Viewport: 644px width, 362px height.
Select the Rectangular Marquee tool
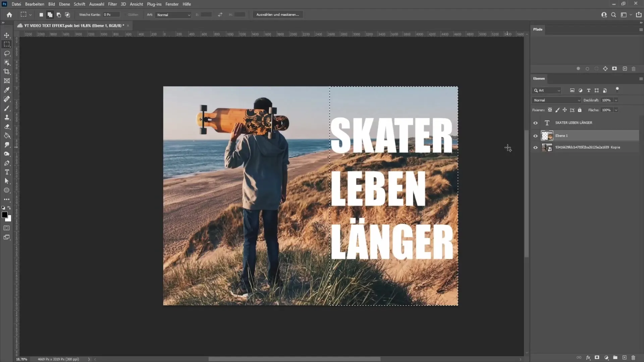(x=7, y=44)
